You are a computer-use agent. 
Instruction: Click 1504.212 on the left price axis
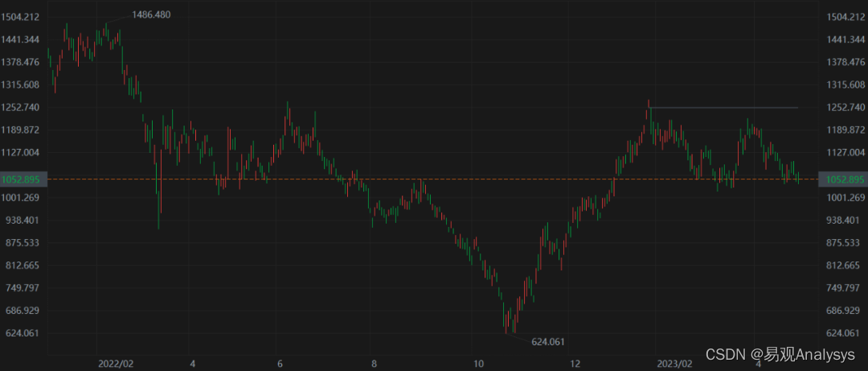20,17
